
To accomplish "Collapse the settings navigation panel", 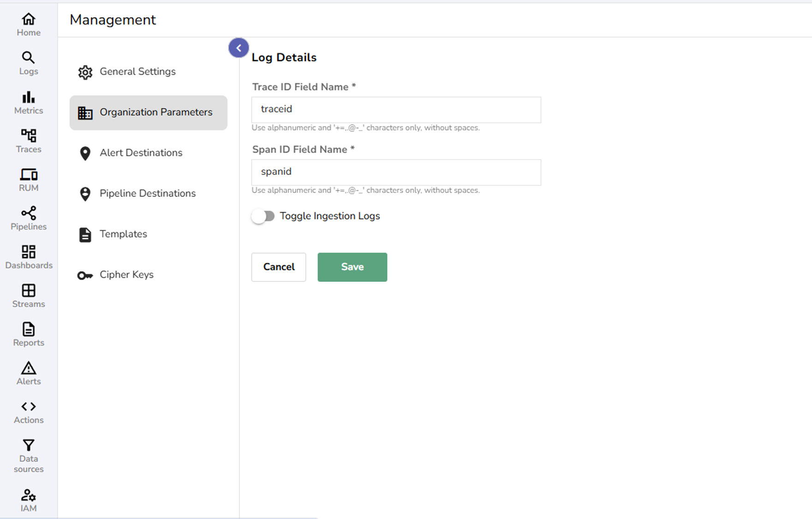I will (238, 48).
